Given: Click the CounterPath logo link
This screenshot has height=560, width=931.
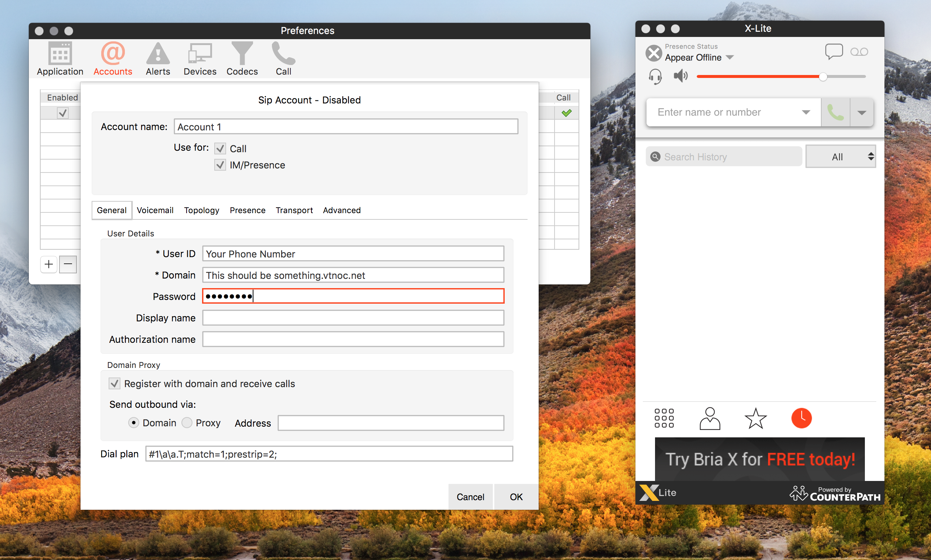Looking at the screenshot, I should [x=835, y=494].
